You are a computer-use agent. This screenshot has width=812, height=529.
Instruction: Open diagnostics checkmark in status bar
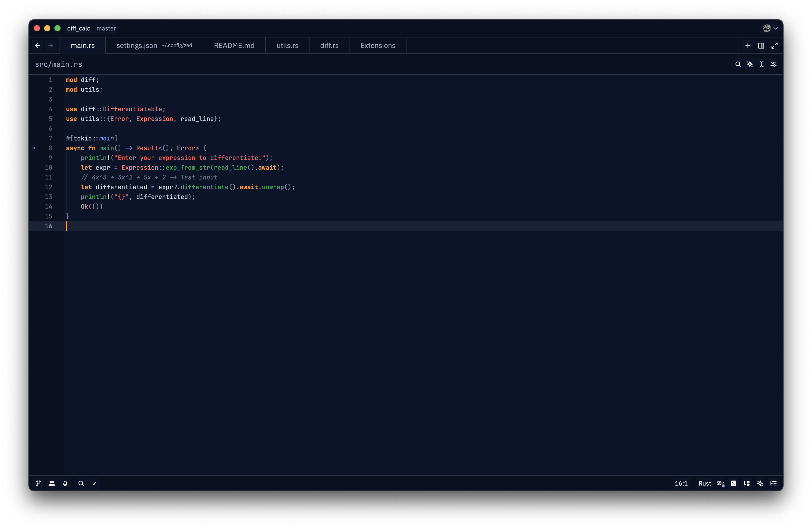click(x=94, y=483)
